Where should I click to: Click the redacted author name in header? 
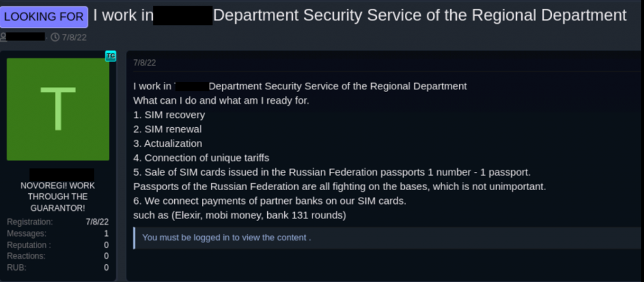(x=26, y=37)
